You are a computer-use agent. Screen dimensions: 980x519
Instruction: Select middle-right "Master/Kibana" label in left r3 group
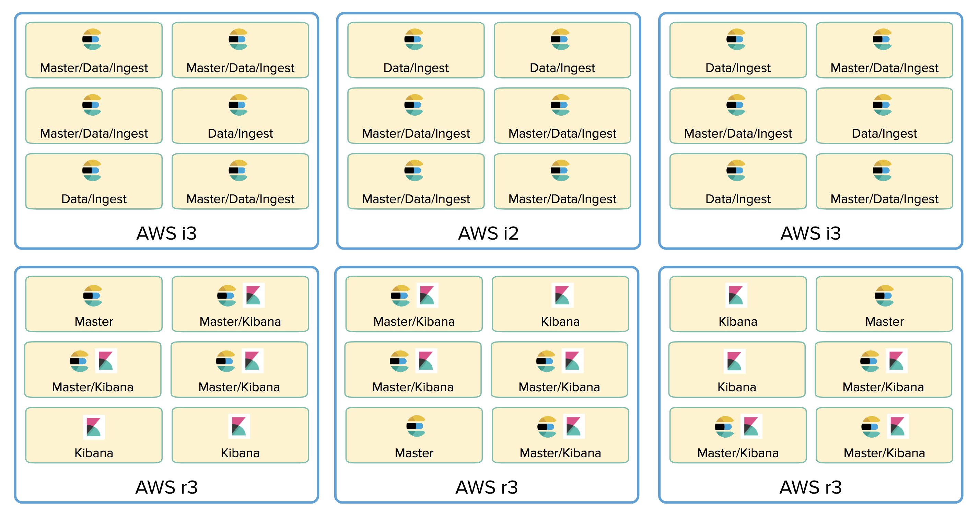(239, 387)
